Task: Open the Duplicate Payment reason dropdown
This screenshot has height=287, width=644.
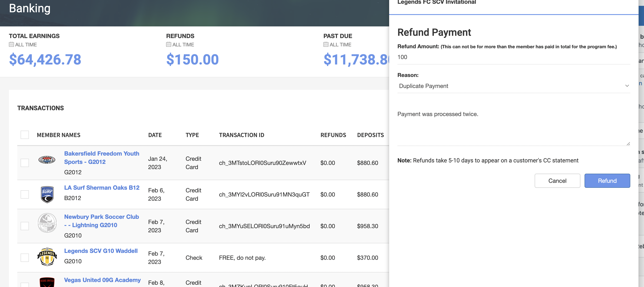Action: (513, 86)
